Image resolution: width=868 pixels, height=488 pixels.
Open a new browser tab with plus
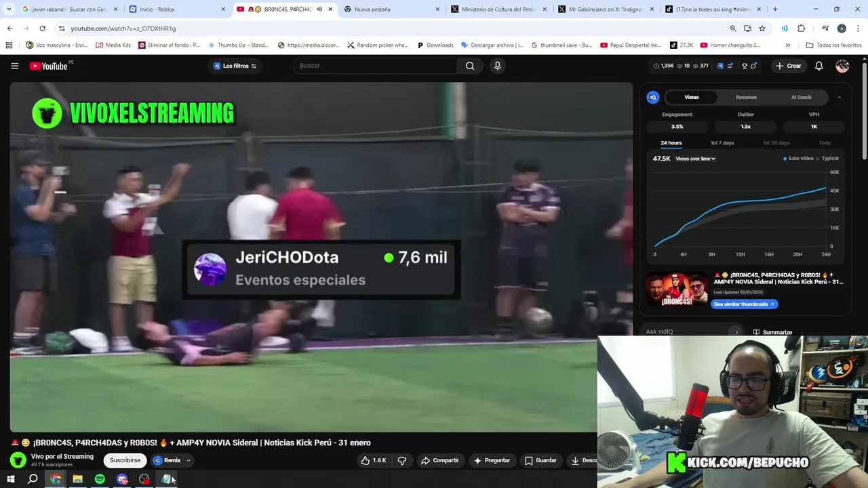[775, 9]
